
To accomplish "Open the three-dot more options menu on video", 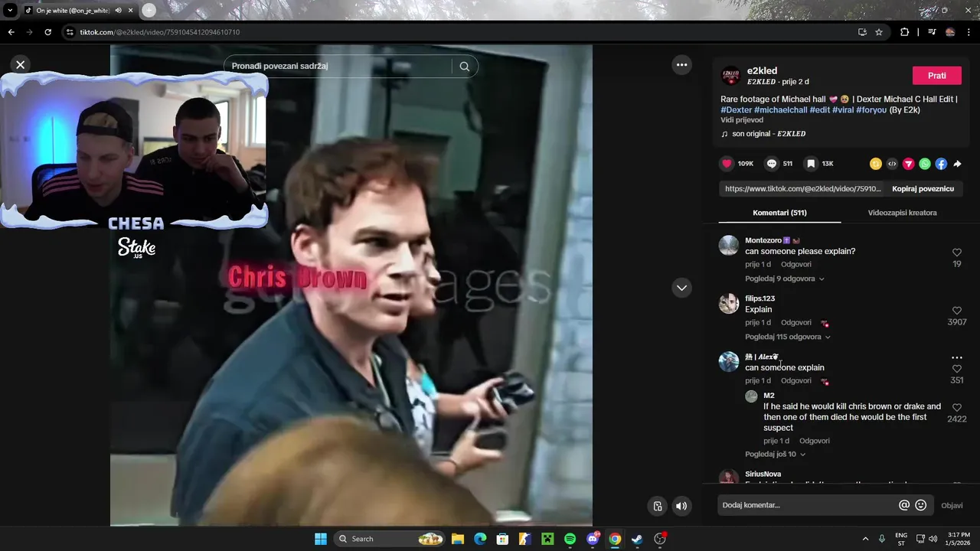I will (x=681, y=65).
